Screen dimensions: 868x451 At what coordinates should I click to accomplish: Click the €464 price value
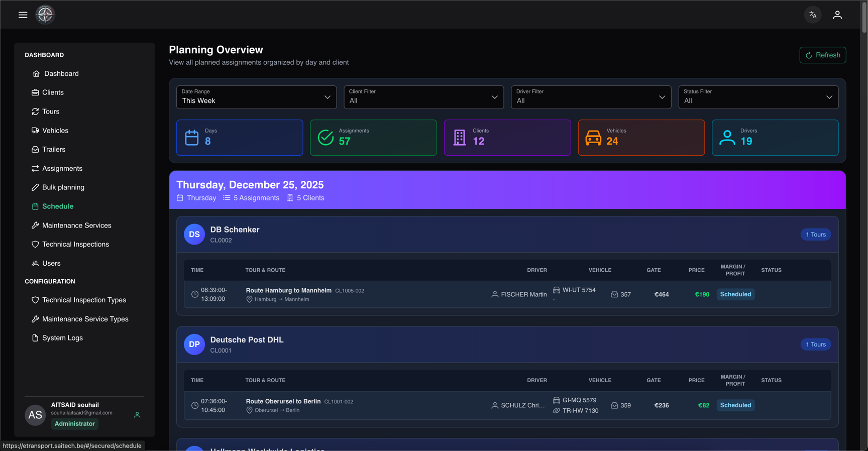(x=662, y=294)
